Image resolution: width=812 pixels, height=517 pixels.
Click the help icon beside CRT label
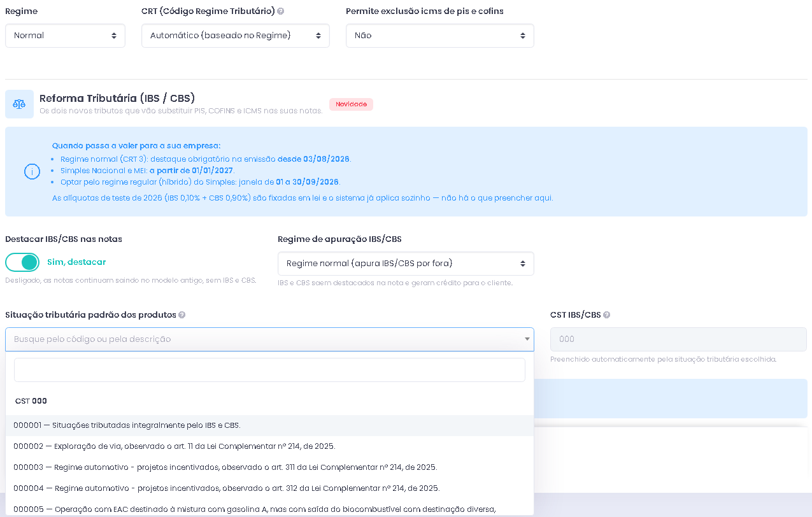(281, 11)
